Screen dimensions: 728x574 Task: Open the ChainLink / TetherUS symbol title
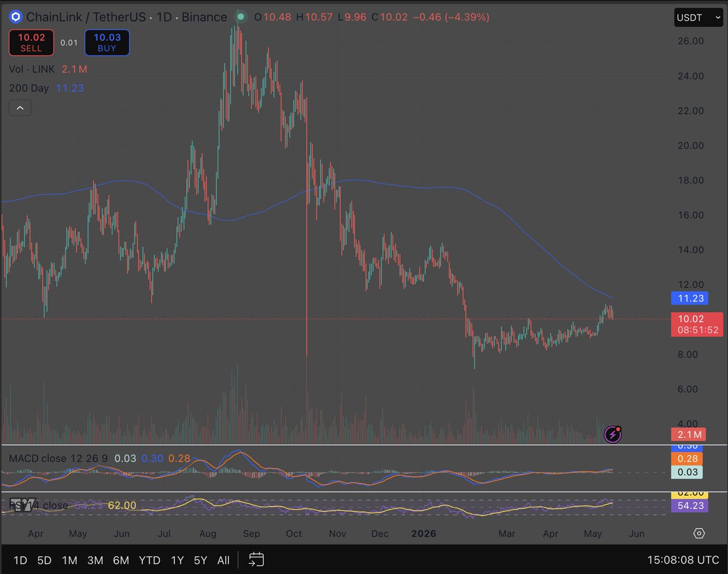click(86, 17)
